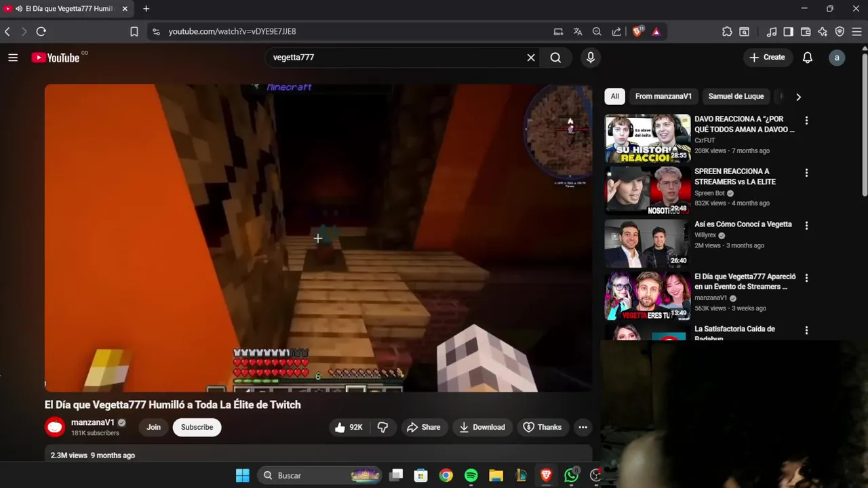This screenshot has height=488, width=868.
Task: Open the YouTube guide hamburger menu
Action: click(x=13, y=58)
